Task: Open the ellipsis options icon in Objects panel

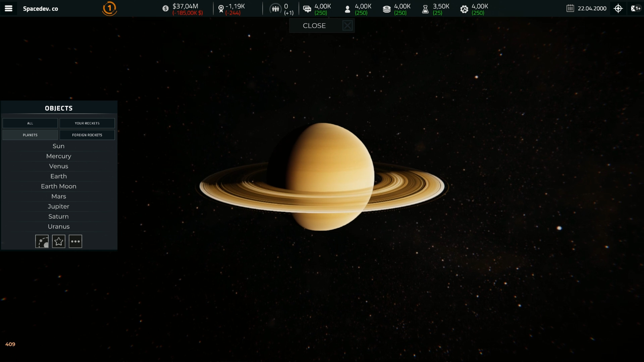Action: point(75,241)
